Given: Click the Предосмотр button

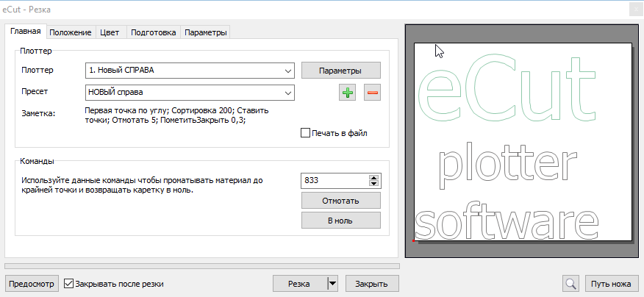Looking at the screenshot, I should coord(32,284).
